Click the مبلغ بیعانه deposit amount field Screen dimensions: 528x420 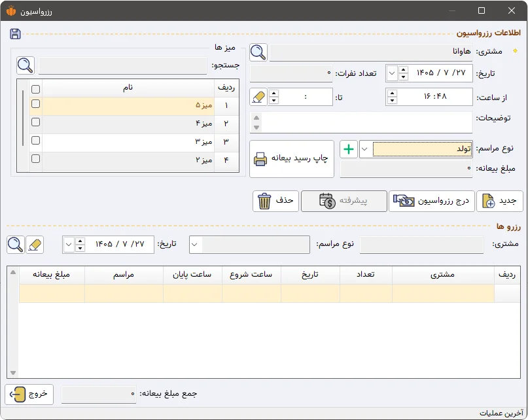pyautogui.click(x=406, y=168)
